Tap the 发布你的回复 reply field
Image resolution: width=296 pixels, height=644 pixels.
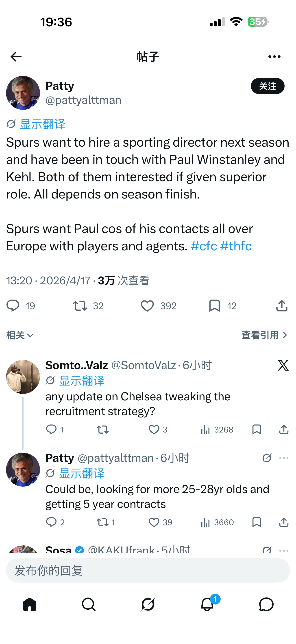[x=148, y=571]
